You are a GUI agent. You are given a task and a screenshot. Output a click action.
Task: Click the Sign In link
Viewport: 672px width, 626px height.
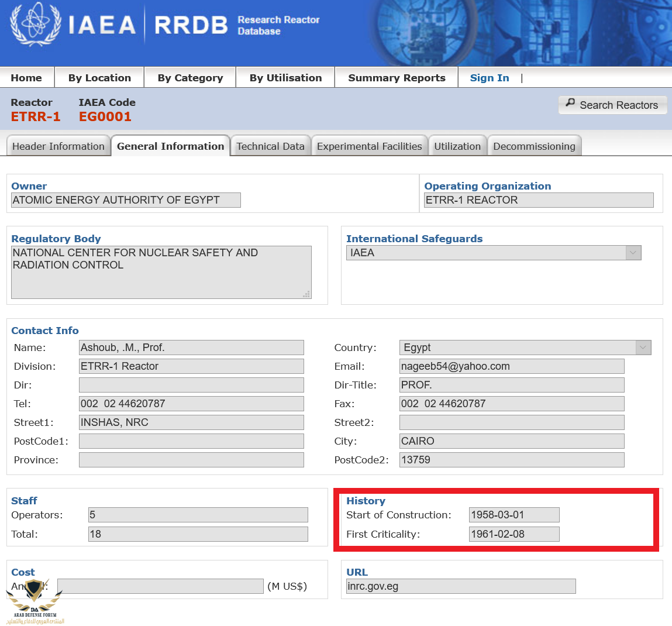(490, 78)
